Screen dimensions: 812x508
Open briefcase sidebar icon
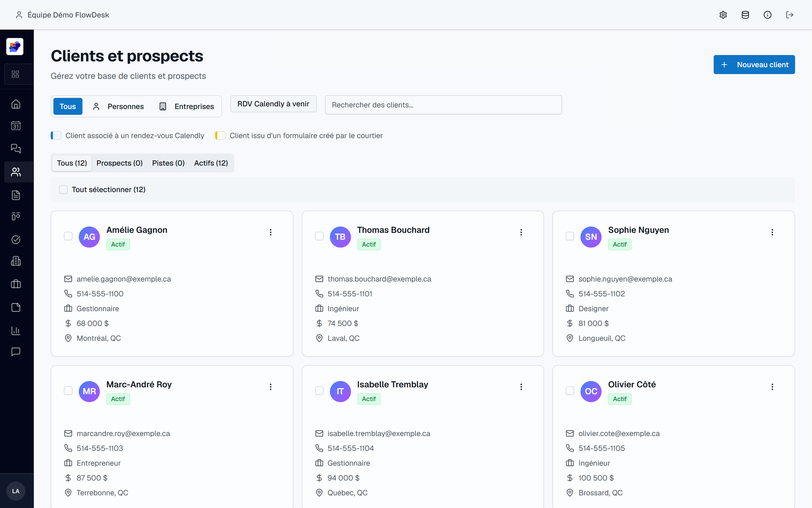click(x=16, y=284)
